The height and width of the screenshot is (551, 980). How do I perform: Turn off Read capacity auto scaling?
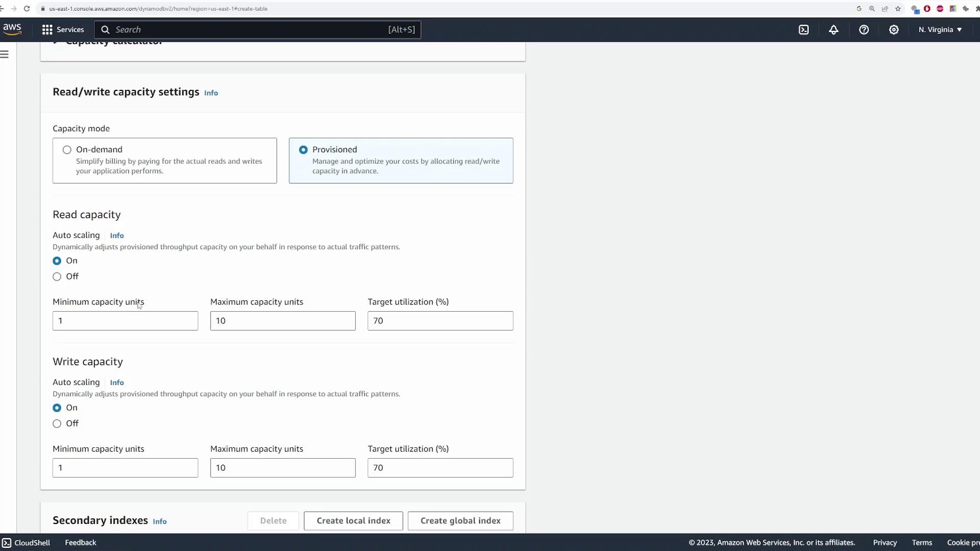pyautogui.click(x=57, y=277)
